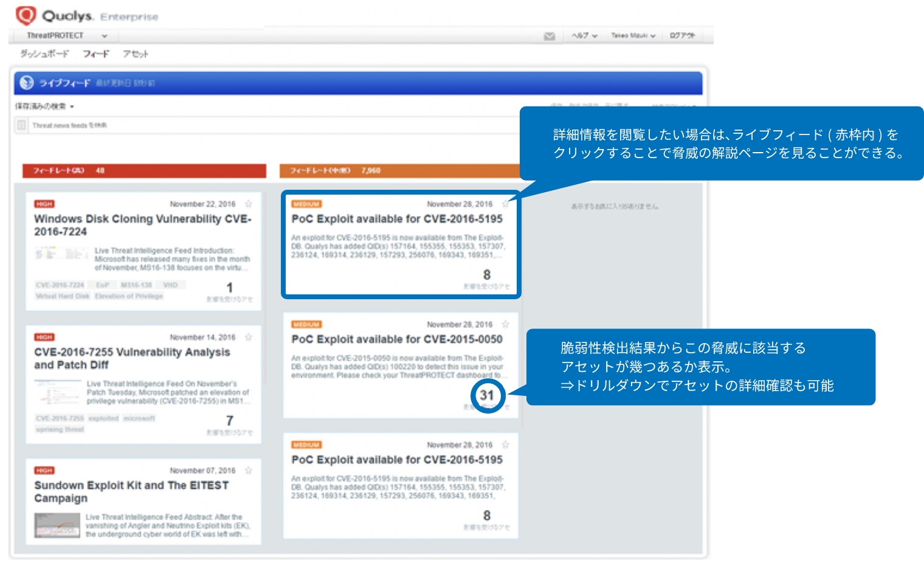Expand the 保存済みの検索 dropdown

coord(44,106)
